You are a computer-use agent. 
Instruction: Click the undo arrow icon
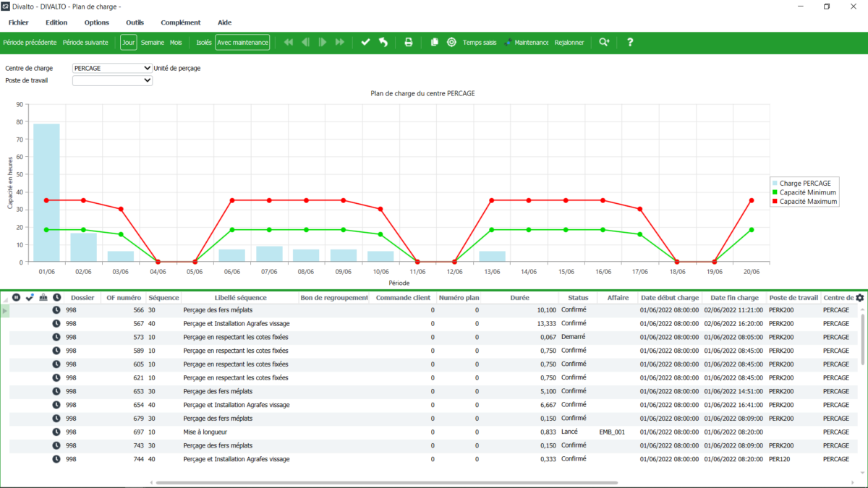click(x=383, y=43)
